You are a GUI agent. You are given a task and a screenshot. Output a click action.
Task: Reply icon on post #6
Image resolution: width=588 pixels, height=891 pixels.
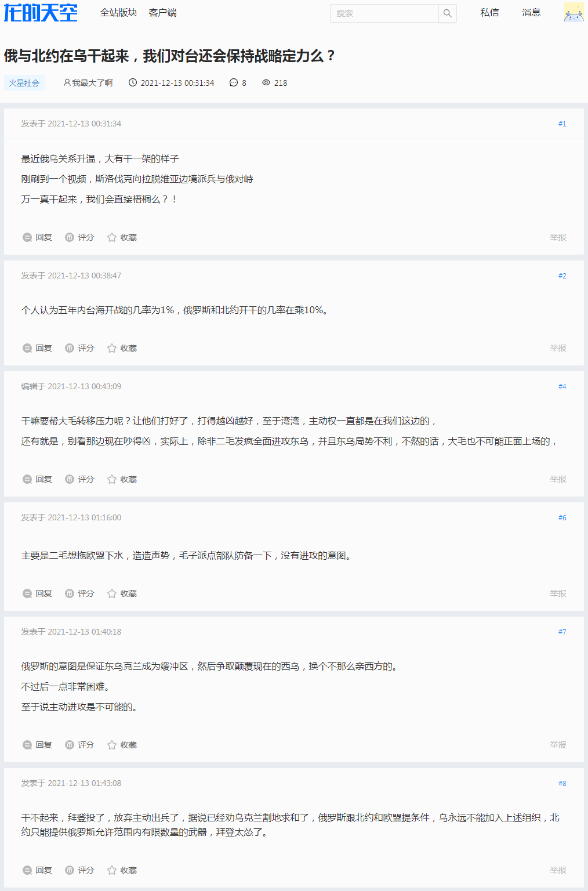click(x=27, y=593)
